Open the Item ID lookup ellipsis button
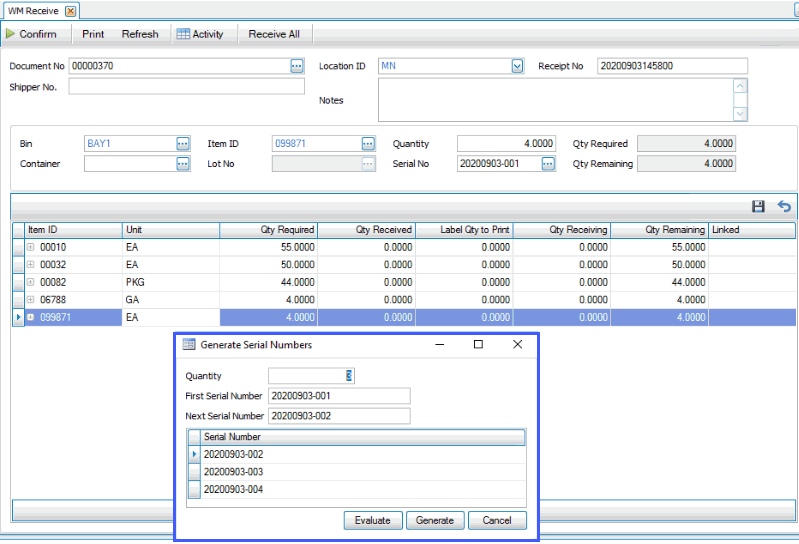Image resolution: width=799 pixels, height=544 pixels. click(x=368, y=144)
